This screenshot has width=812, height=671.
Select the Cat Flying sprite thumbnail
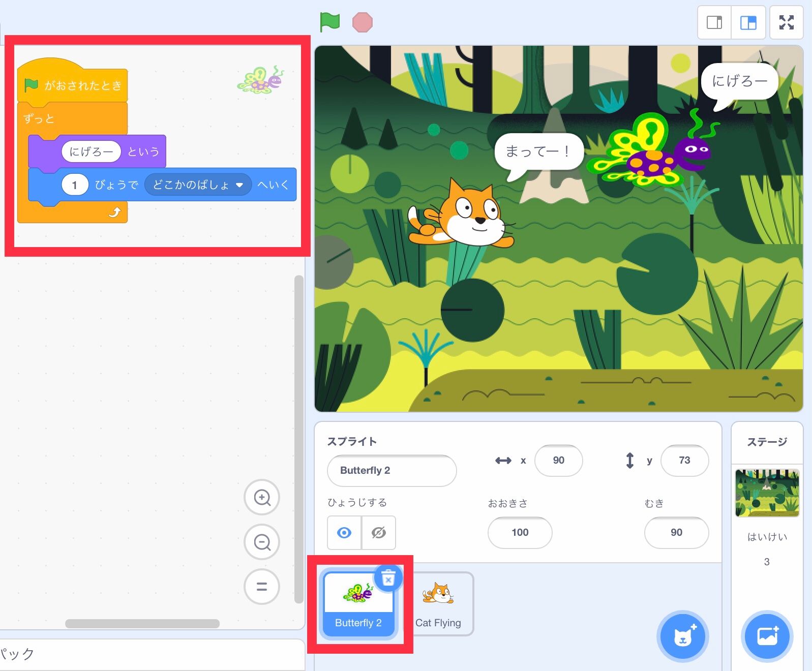[438, 604]
